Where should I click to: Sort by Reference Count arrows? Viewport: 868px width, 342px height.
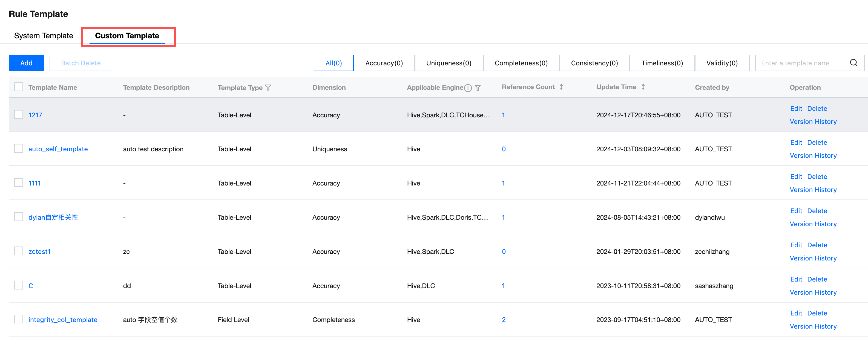pyautogui.click(x=561, y=87)
